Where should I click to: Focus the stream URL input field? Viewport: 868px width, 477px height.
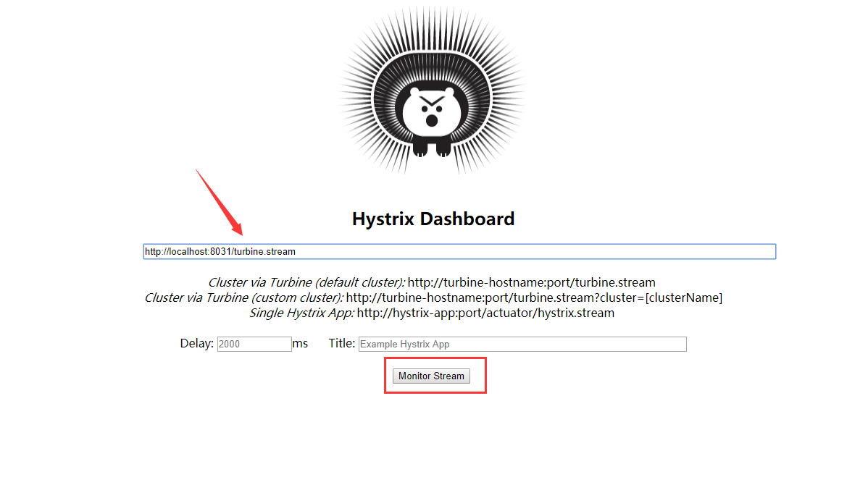[459, 251]
